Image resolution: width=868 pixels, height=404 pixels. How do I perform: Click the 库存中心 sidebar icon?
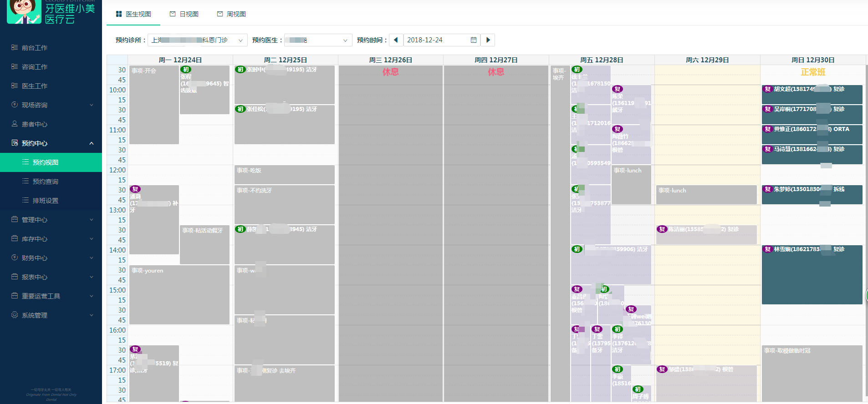[15, 238]
